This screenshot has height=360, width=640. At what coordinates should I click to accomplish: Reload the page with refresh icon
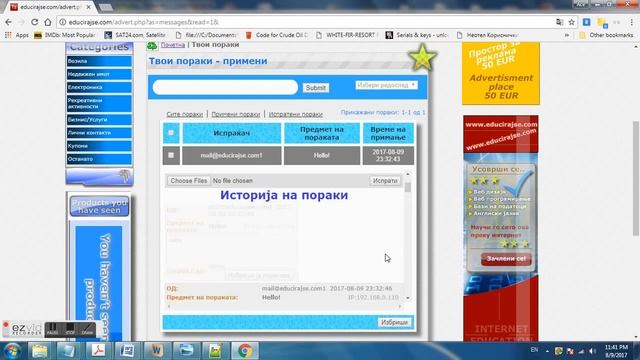[35, 22]
